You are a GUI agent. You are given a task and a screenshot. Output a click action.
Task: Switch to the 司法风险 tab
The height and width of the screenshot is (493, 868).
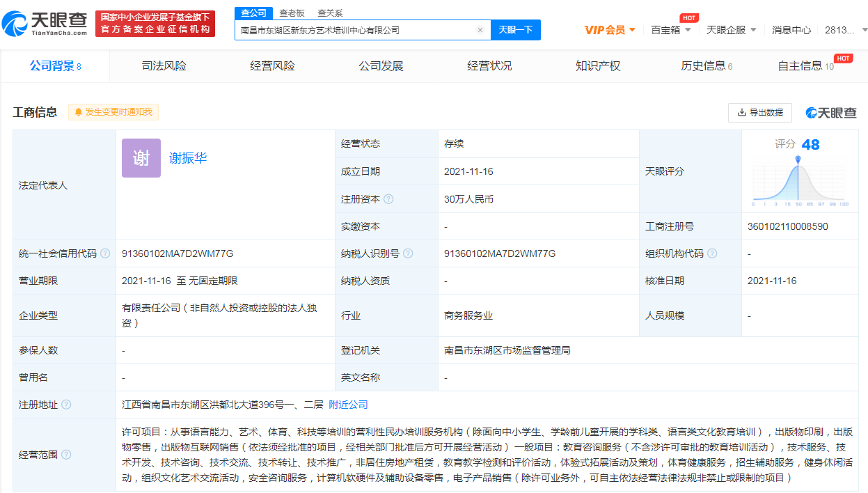(164, 66)
